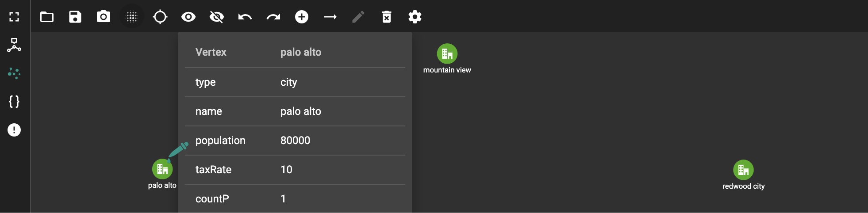Open the schema design view in the sidebar
The width and height of the screenshot is (868, 213).
(14, 45)
